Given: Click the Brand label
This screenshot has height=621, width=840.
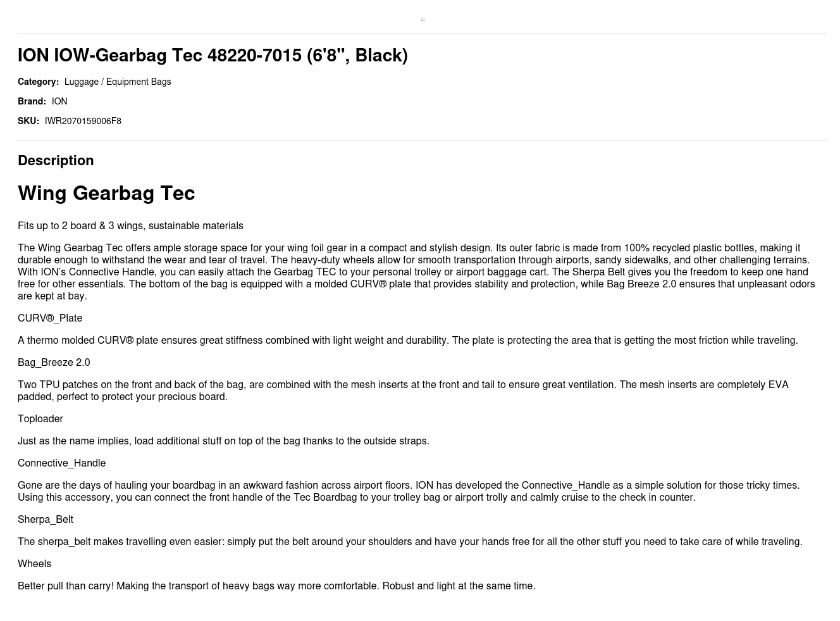Looking at the screenshot, I should pos(32,101).
